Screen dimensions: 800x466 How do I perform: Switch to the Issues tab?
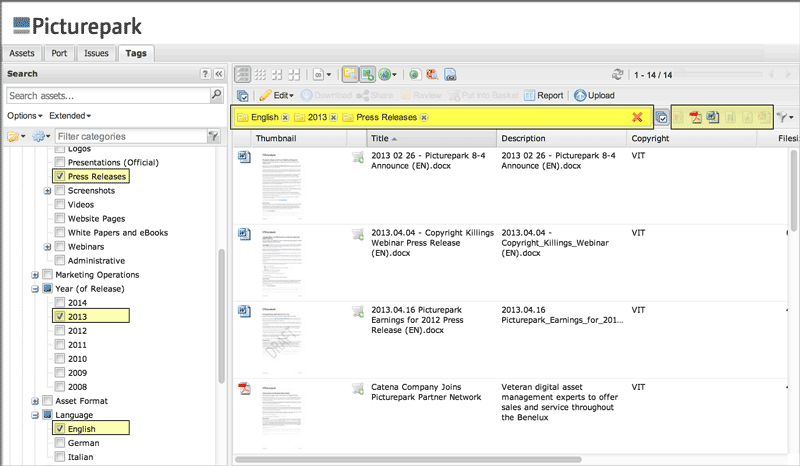(x=96, y=53)
